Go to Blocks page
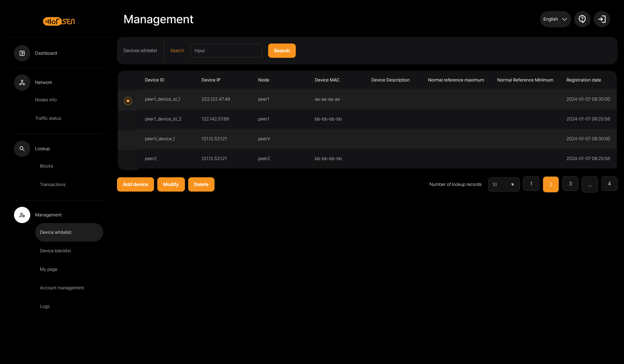624x364 pixels. pos(46,166)
